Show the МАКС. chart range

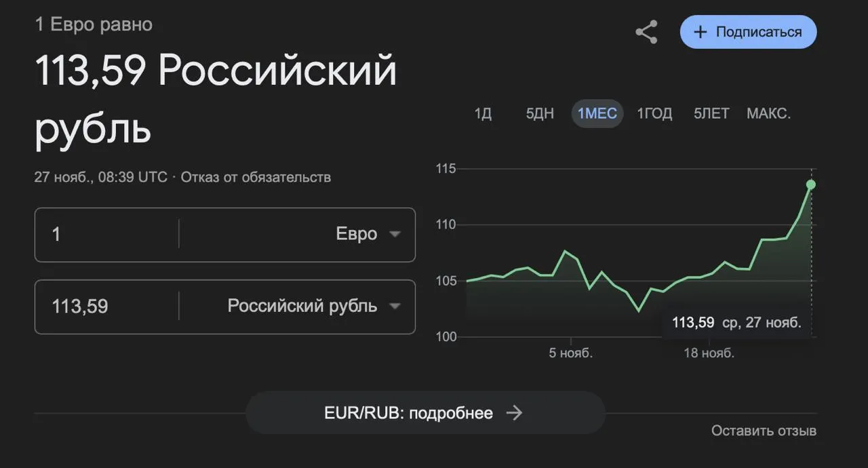pos(768,113)
